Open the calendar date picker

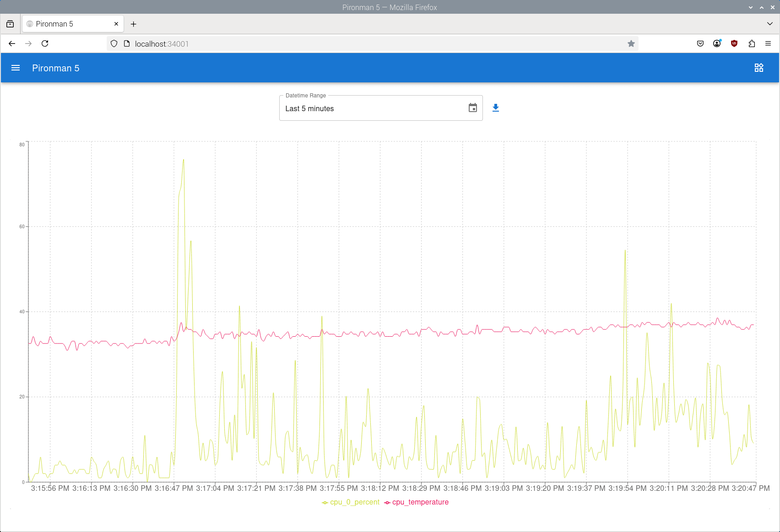point(473,108)
